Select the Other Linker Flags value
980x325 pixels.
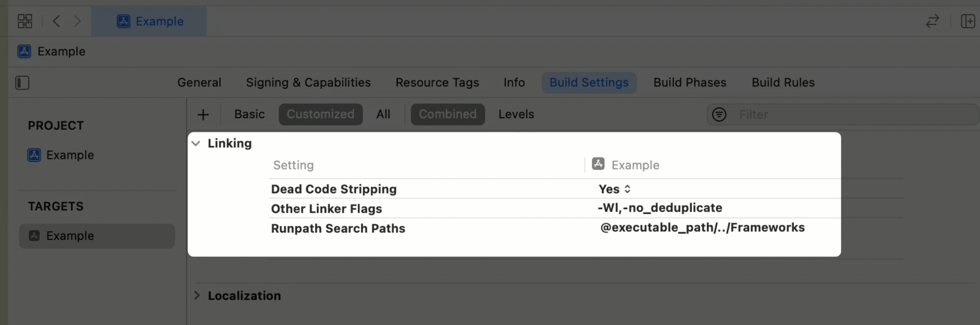click(660, 208)
